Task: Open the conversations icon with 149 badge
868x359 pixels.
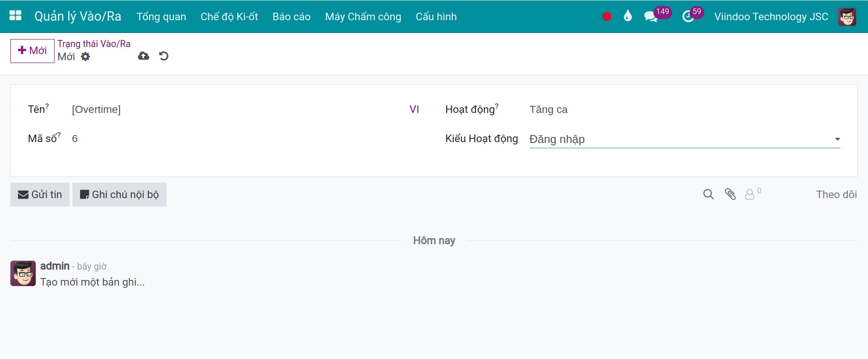Action: [x=658, y=16]
